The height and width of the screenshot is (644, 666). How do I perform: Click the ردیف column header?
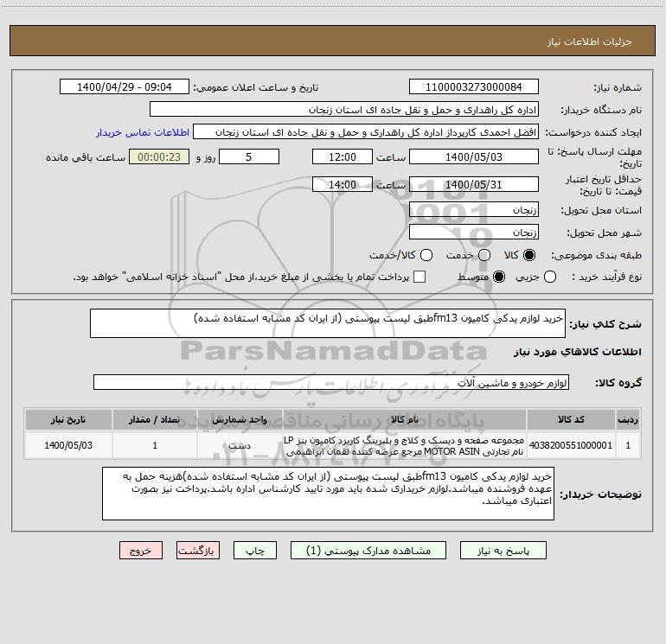click(628, 419)
